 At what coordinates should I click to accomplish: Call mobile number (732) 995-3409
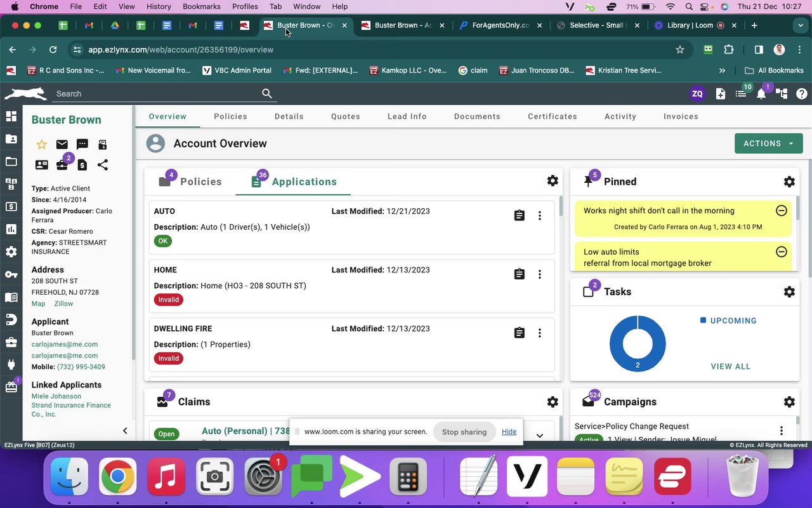[x=81, y=367]
